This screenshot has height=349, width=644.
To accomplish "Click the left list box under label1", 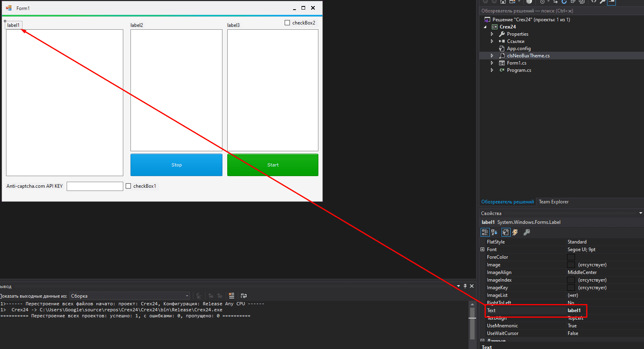I will click(x=65, y=103).
